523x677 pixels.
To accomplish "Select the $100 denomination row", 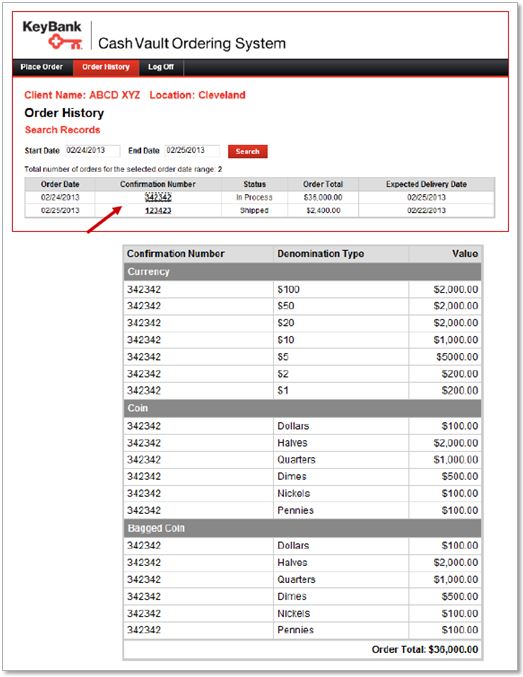I will click(x=302, y=290).
